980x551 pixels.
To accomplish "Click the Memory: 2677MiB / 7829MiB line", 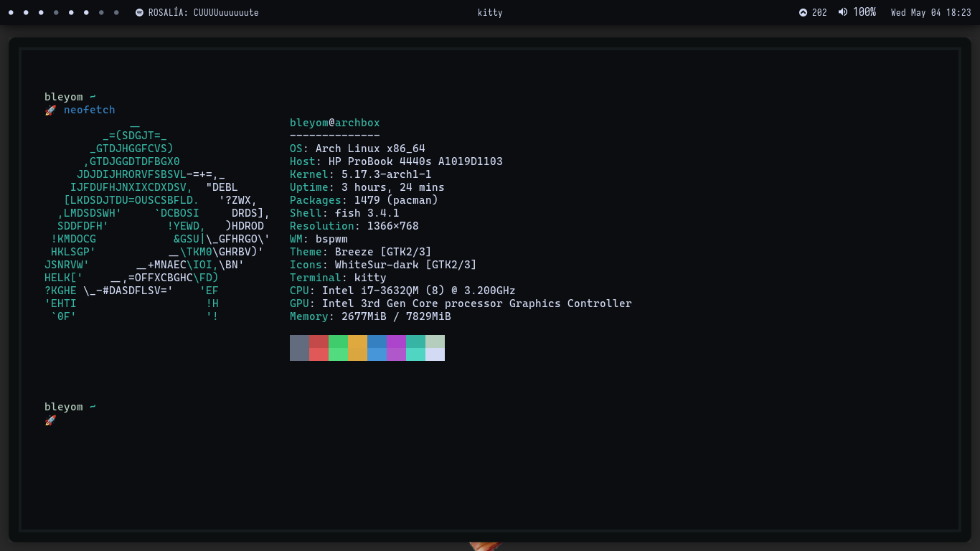I will (x=370, y=316).
